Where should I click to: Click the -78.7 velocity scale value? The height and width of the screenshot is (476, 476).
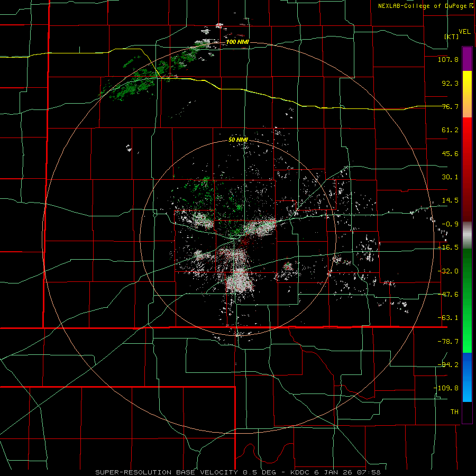click(x=448, y=342)
